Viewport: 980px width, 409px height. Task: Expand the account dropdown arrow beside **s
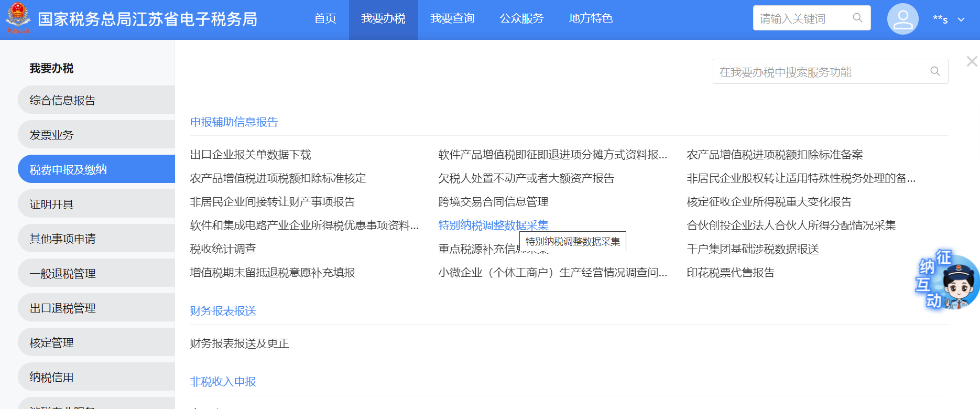[961, 19]
